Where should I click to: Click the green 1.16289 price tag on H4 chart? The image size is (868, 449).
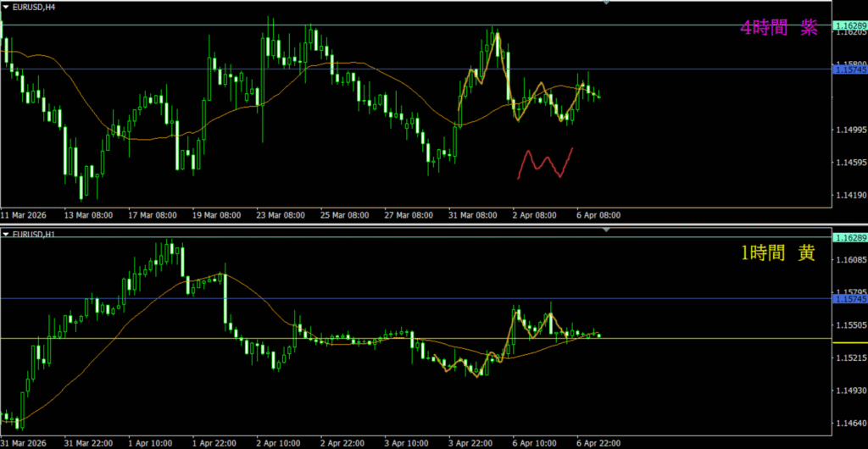point(849,26)
